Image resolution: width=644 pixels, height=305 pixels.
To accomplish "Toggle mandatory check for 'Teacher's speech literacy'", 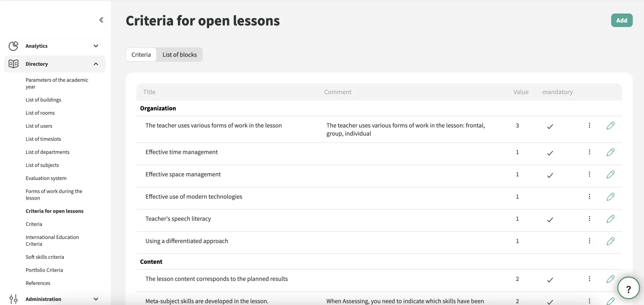I will [x=550, y=220].
